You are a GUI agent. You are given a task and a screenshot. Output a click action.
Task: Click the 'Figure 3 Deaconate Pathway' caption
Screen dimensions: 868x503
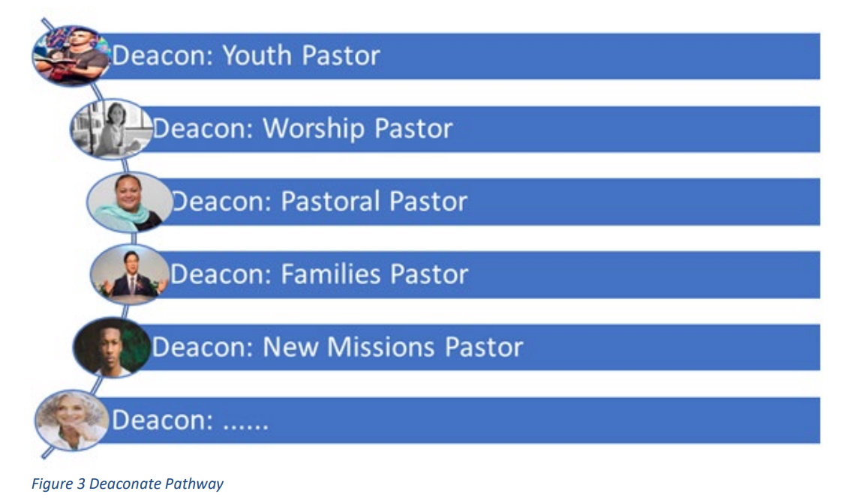(x=128, y=484)
